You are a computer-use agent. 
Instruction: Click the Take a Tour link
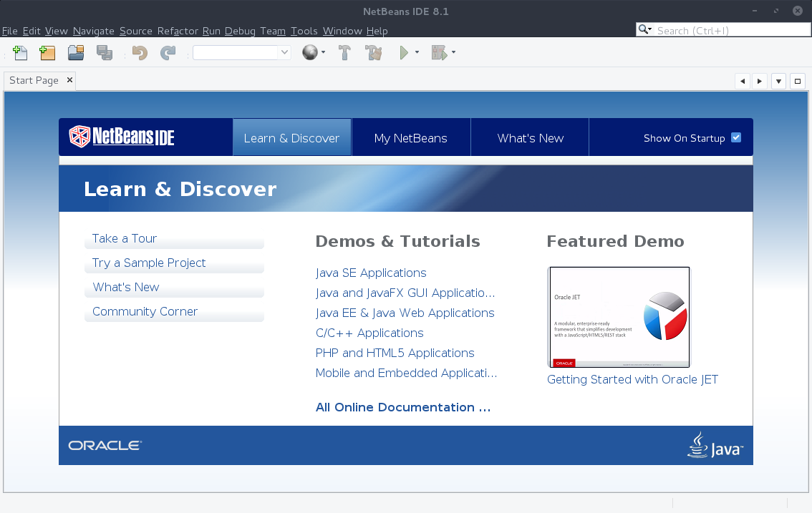pos(125,239)
